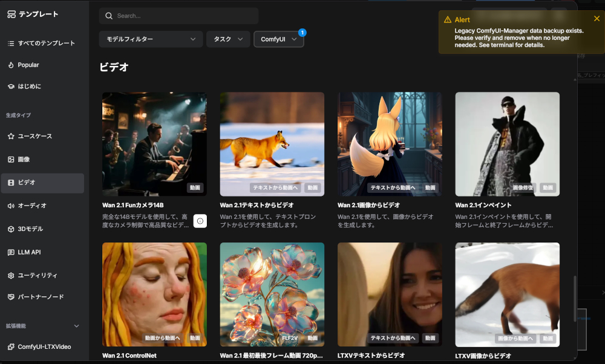Click the オーディオ speaker icon
The width and height of the screenshot is (605, 364).
[x=11, y=206]
